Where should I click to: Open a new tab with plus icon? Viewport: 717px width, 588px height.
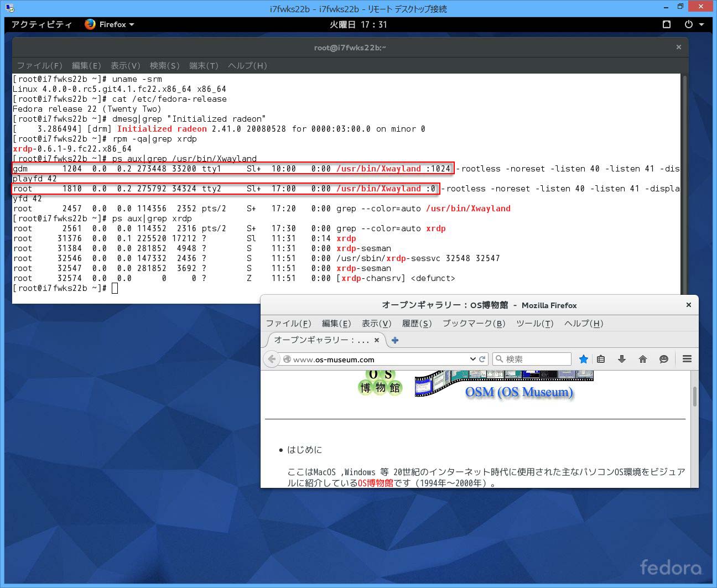395,340
